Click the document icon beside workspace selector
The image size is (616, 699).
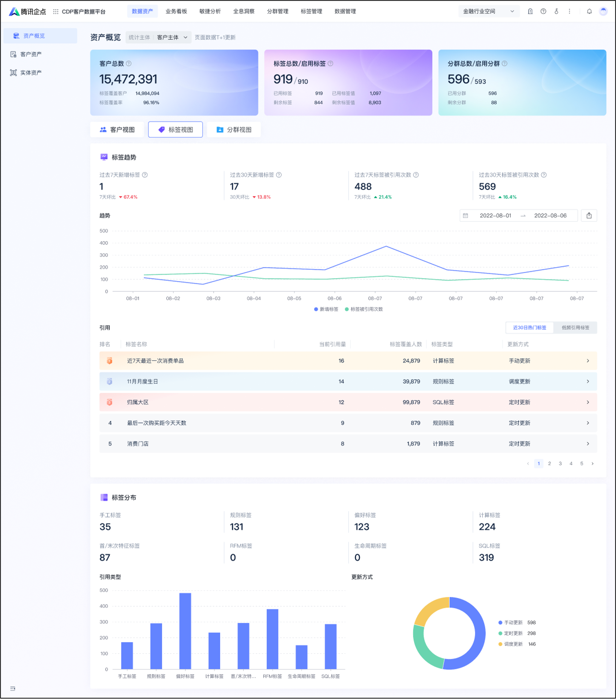(530, 11)
